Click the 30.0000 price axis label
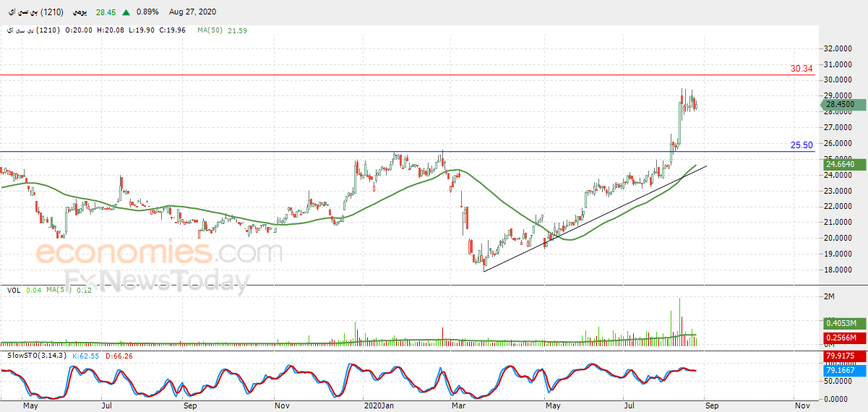This screenshot has width=868, height=412. pos(839,80)
